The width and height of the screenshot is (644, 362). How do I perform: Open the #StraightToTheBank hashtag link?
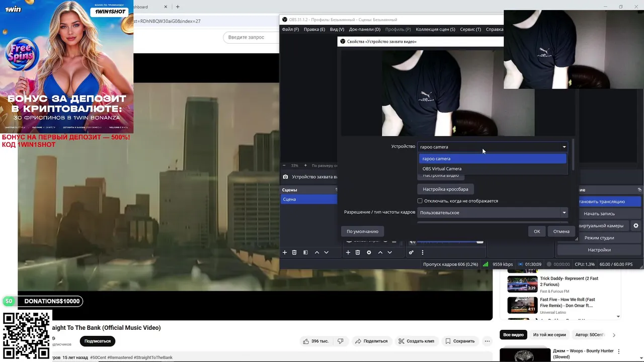(153, 357)
